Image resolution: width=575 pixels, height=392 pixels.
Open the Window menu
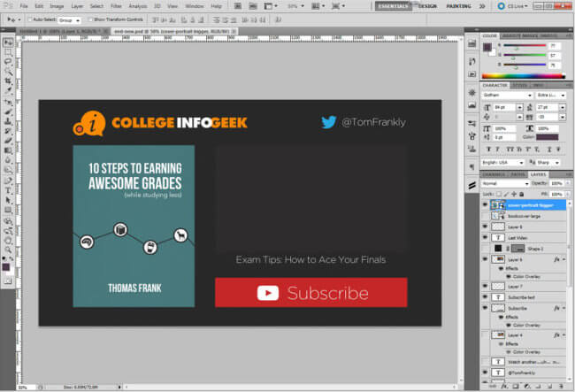pos(195,6)
